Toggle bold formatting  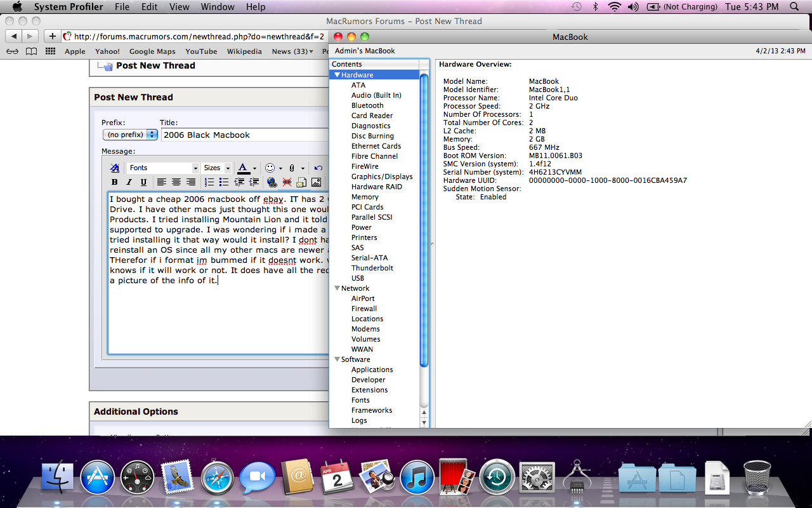point(115,182)
